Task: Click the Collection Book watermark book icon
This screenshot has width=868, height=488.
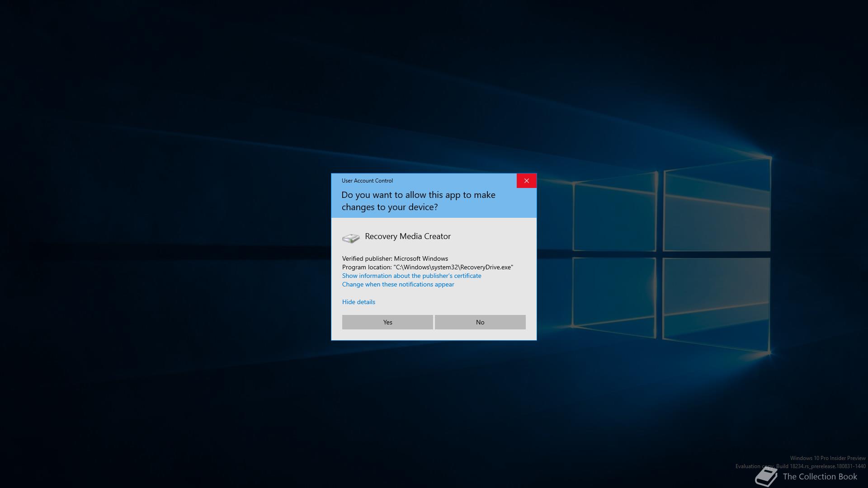Action: [x=766, y=477]
